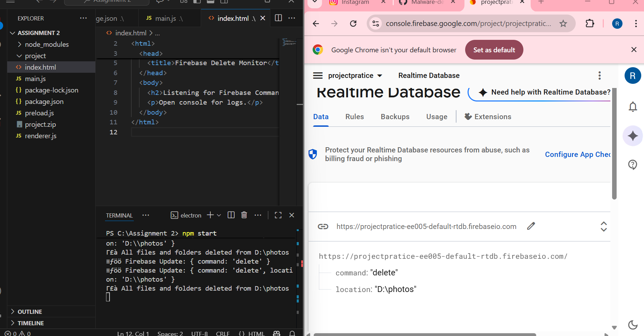Kill terminal with the trash icon
The height and width of the screenshot is (336, 644).
click(x=244, y=215)
